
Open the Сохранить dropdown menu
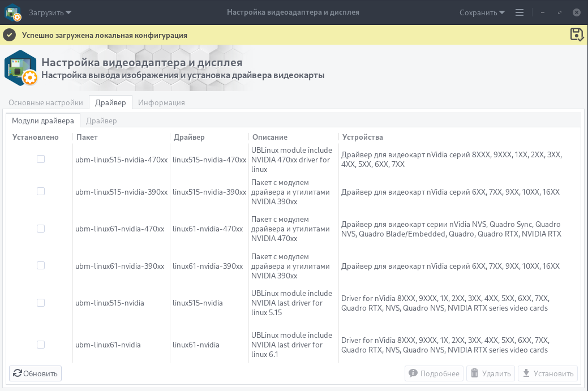pyautogui.click(x=482, y=12)
